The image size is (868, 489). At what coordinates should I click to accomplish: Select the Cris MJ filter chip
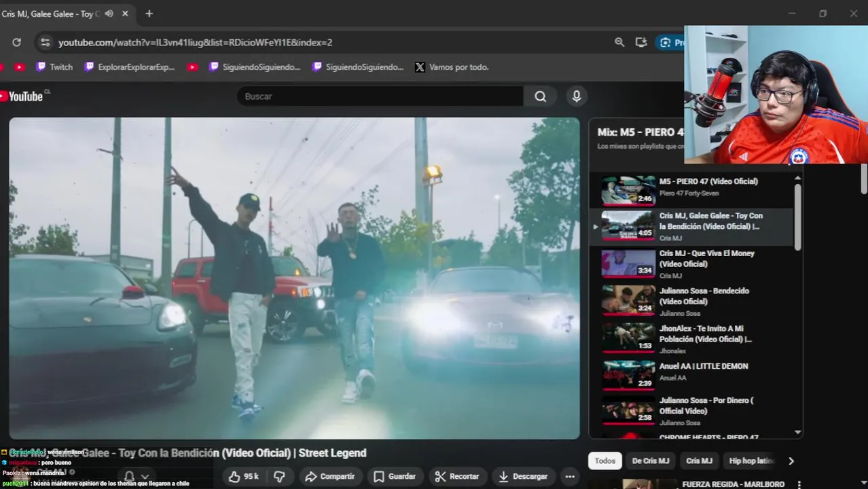pos(699,460)
